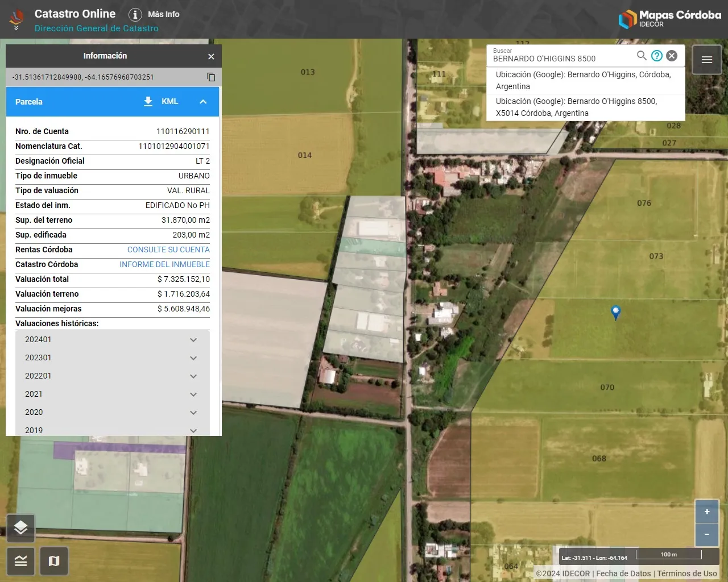Image resolution: width=728 pixels, height=582 pixels.
Task: Click the Más Info label
Action: [164, 14]
